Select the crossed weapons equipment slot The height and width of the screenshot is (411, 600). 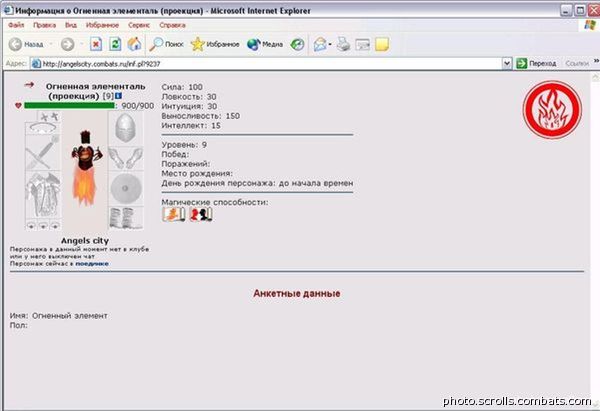43,153
